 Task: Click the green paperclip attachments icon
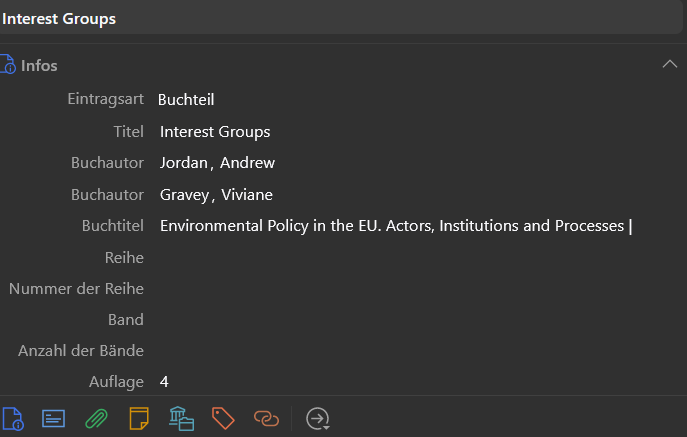click(96, 418)
